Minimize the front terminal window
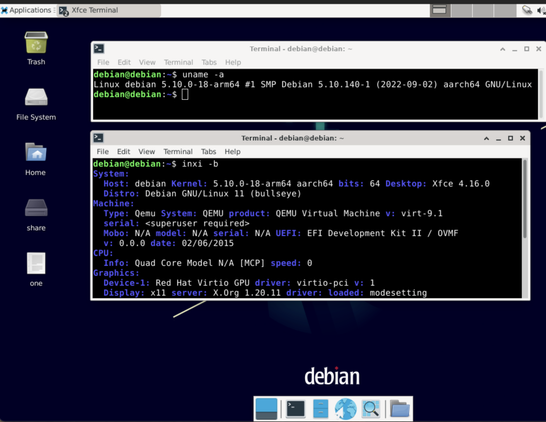 499,139
